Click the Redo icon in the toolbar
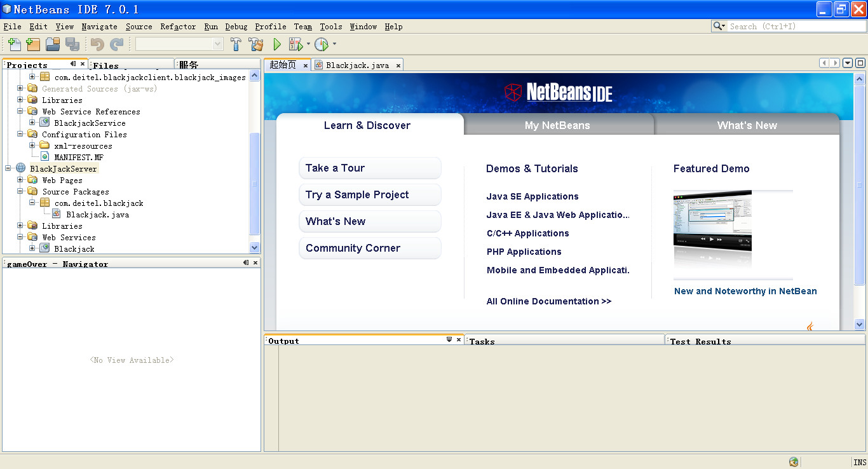This screenshot has width=868, height=469. coord(116,44)
